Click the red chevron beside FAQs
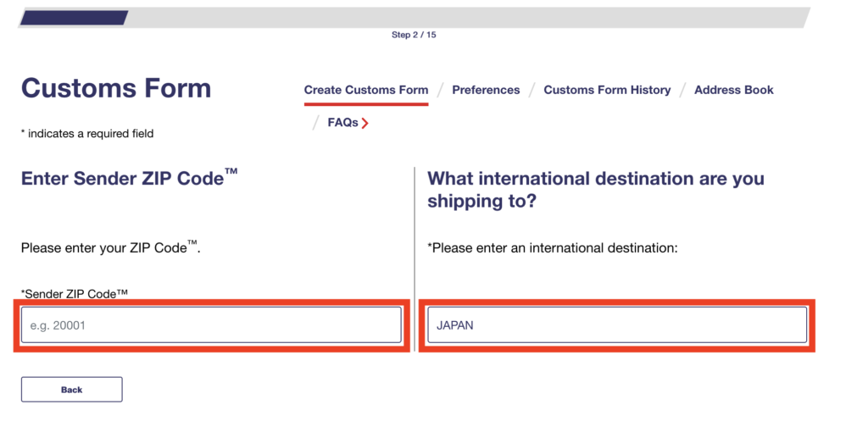This screenshot has width=868, height=427. point(365,124)
